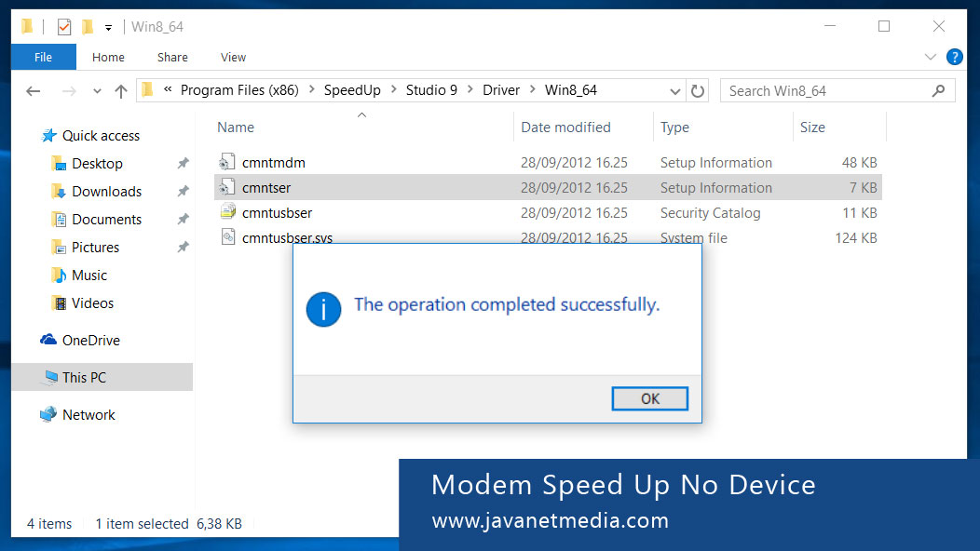
Task: Open recent locations dropdown beside forward arrow
Action: pyautogui.click(x=97, y=90)
